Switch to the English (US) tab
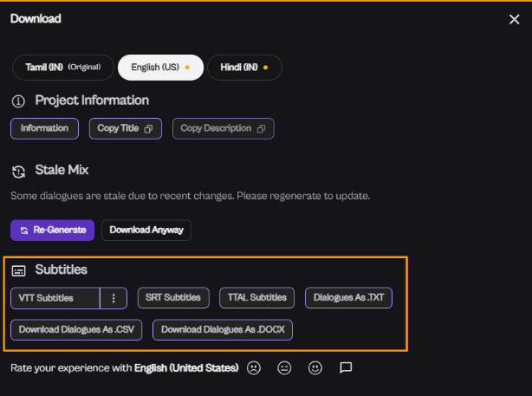This screenshot has width=532, height=396. click(159, 68)
